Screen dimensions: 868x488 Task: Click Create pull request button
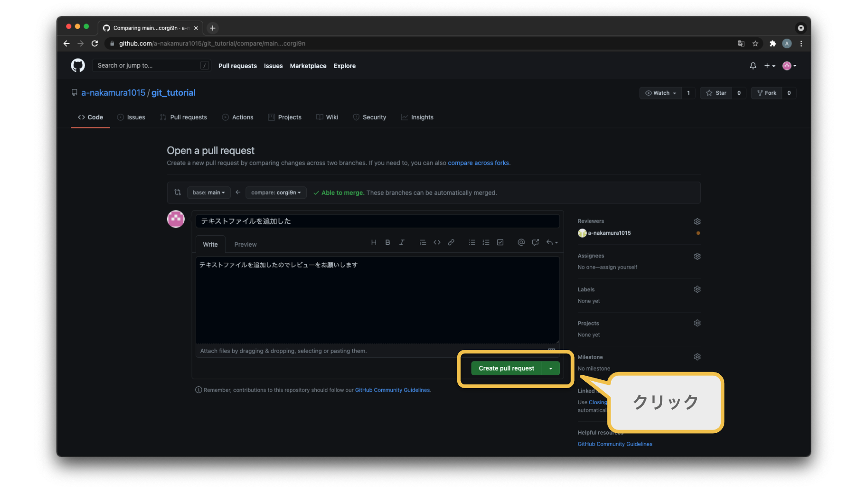click(507, 368)
